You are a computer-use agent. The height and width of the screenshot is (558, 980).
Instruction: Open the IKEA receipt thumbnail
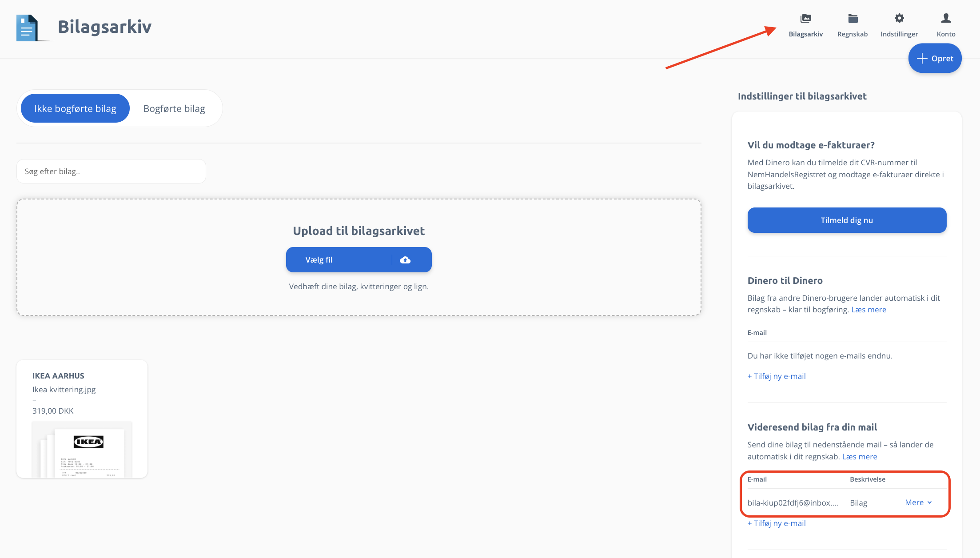82,450
